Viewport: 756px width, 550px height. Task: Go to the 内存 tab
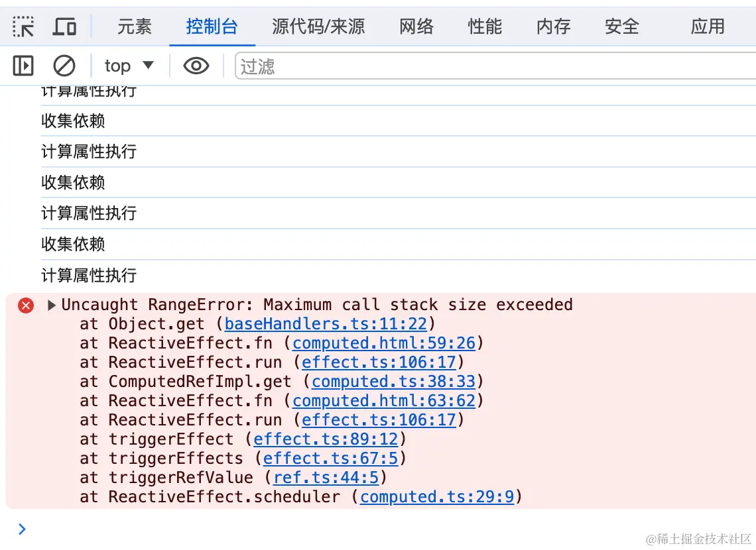553,27
